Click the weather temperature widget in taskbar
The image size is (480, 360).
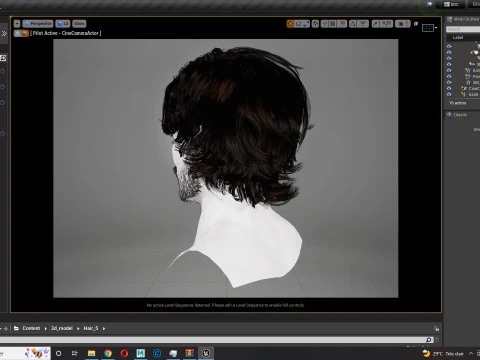click(x=443, y=354)
